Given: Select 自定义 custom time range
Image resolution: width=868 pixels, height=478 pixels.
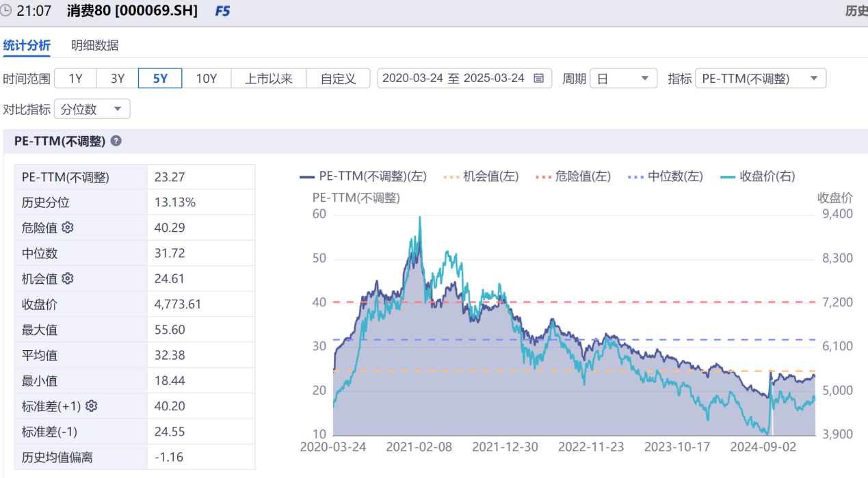Looking at the screenshot, I should [x=339, y=79].
